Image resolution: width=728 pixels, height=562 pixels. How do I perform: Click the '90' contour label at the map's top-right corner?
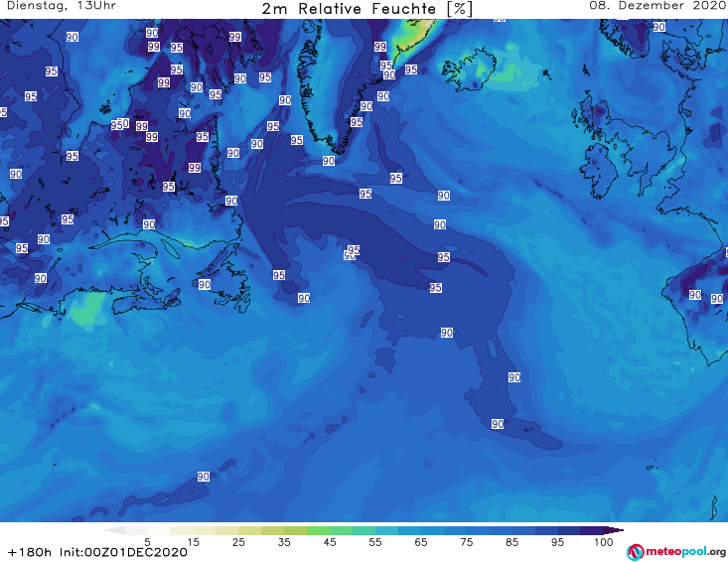(x=659, y=27)
